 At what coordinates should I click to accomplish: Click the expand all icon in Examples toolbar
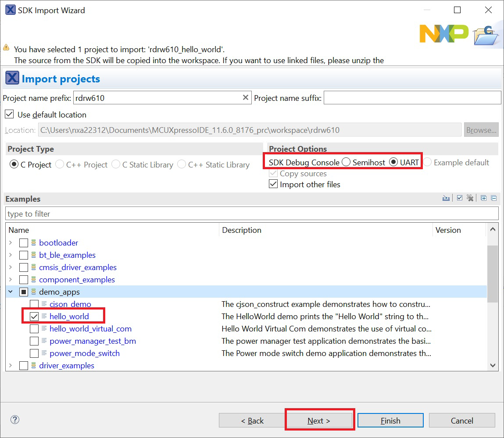click(x=483, y=198)
